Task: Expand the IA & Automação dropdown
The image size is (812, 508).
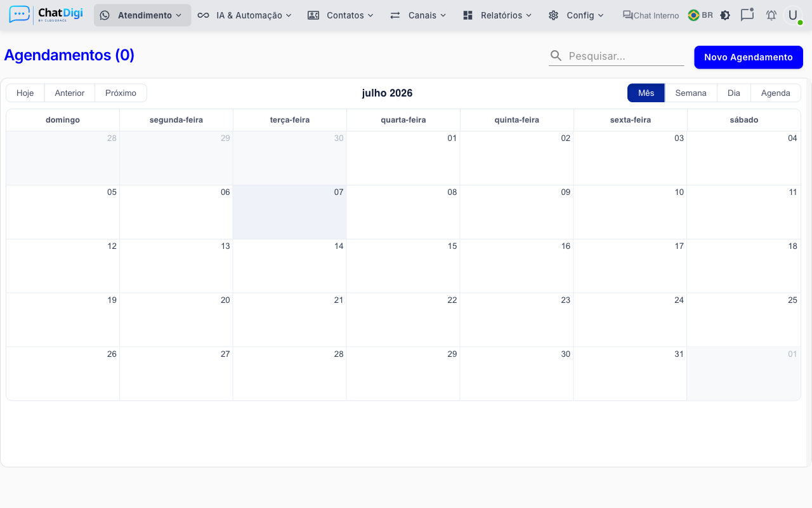Action: click(245, 15)
